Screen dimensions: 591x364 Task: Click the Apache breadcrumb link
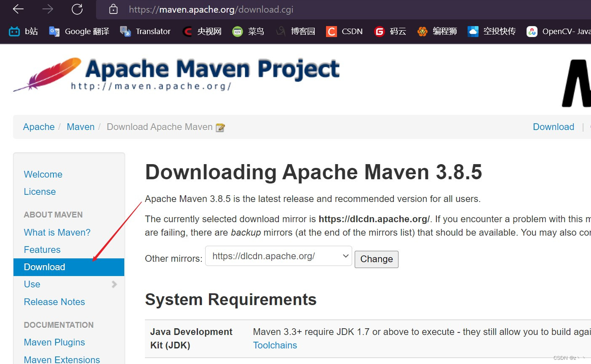pyautogui.click(x=39, y=127)
